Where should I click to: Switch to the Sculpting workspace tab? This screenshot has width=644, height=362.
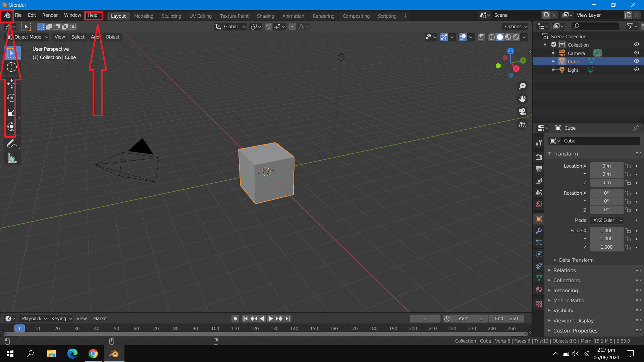tap(171, 16)
